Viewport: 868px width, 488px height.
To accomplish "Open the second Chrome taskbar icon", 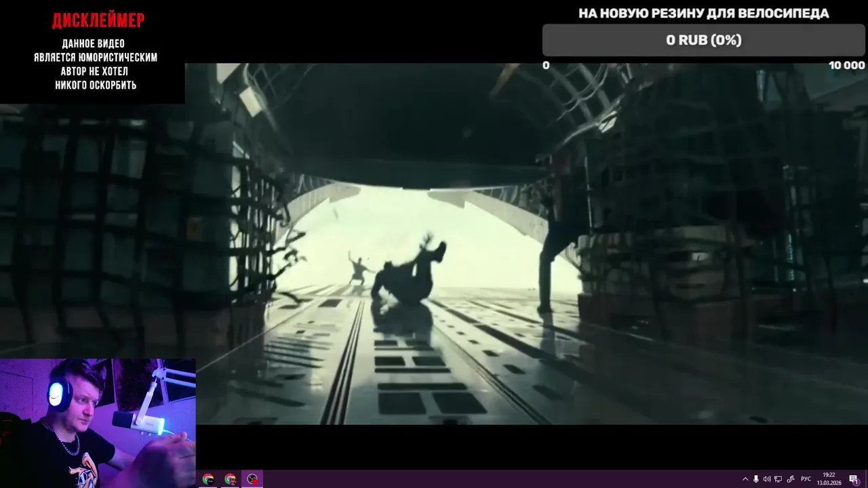I will click(x=231, y=479).
